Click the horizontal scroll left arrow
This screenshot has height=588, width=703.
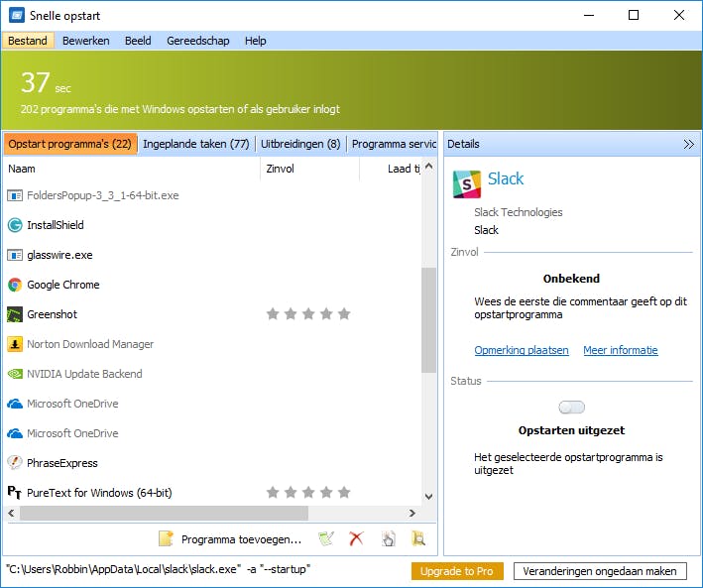coord(11,513)
